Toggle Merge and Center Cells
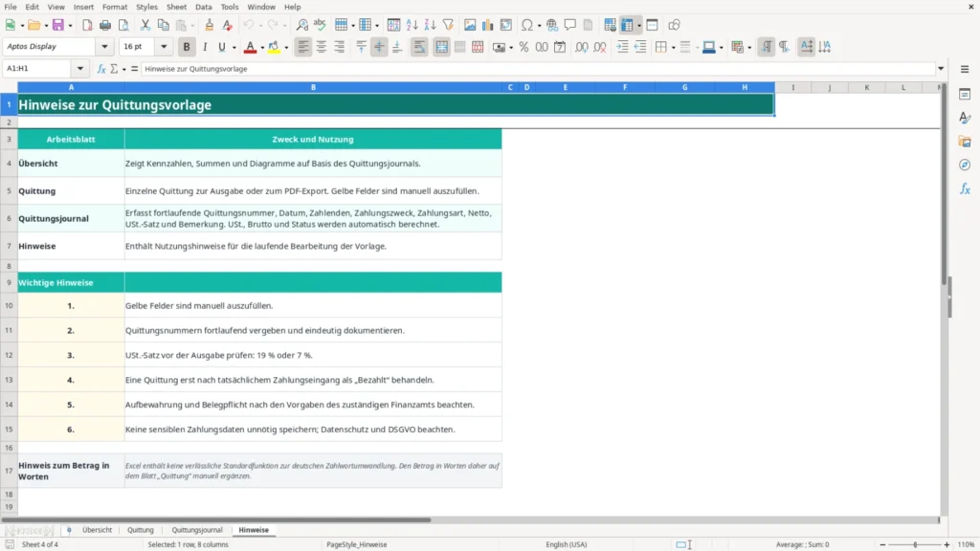This screenshot has height=551, width=980. click(x=442, y=47)
